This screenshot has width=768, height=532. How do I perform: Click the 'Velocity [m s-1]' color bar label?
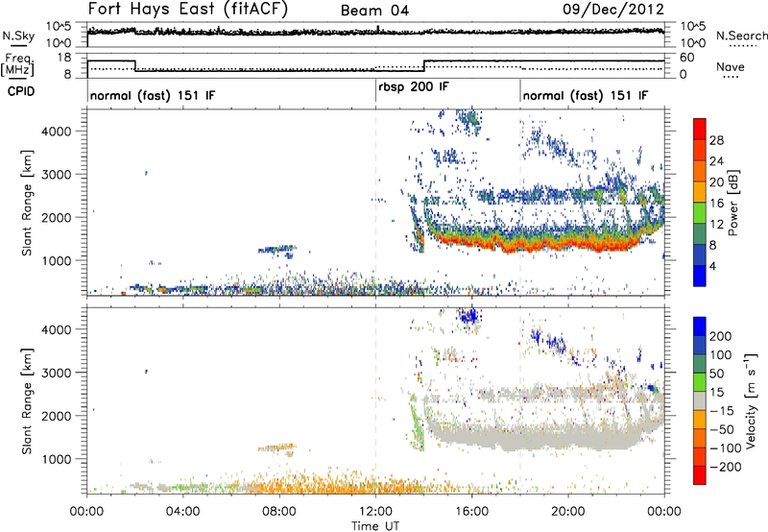point(751,400)
